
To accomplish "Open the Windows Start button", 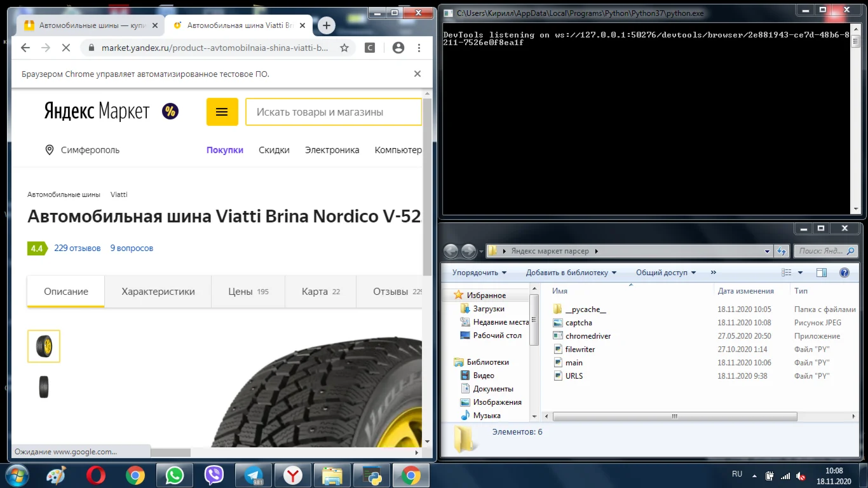I will 17,475.
